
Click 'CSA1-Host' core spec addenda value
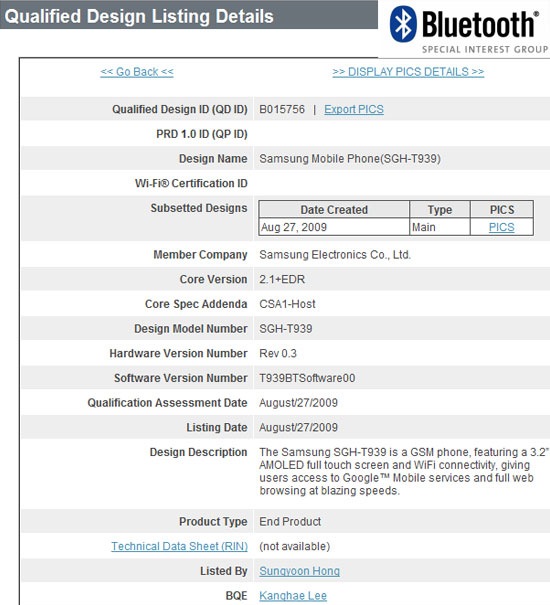pyautogui.click(x=288, y=304)
